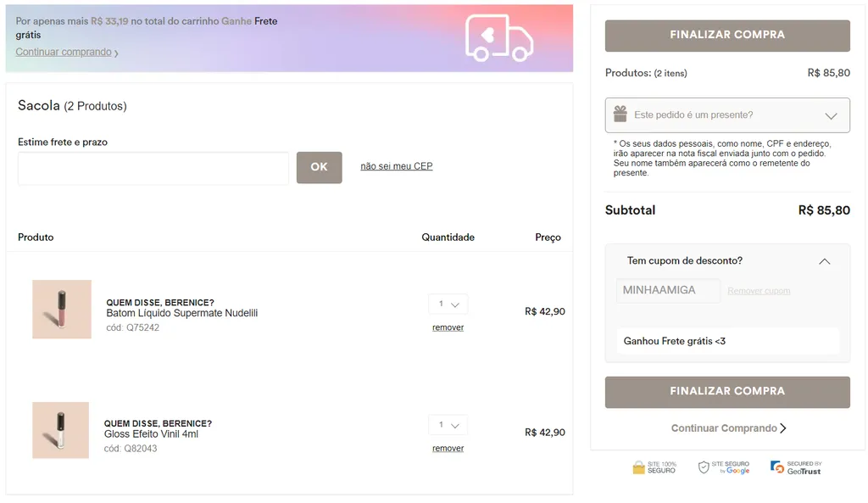The height and width of the screenshot is (503, 868).
Task: Click the OK button for shipping estimate
Action: pos(320,167)
